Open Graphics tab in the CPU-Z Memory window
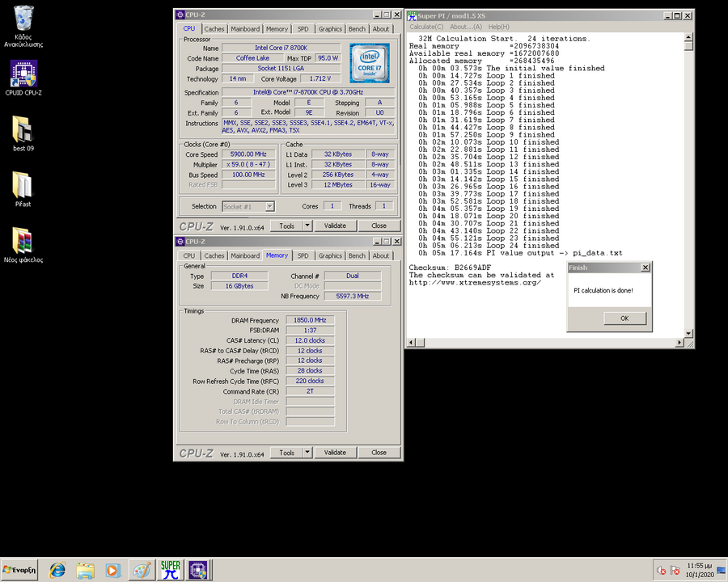Viewport: 728px width, 582px height. click(330, 255)
